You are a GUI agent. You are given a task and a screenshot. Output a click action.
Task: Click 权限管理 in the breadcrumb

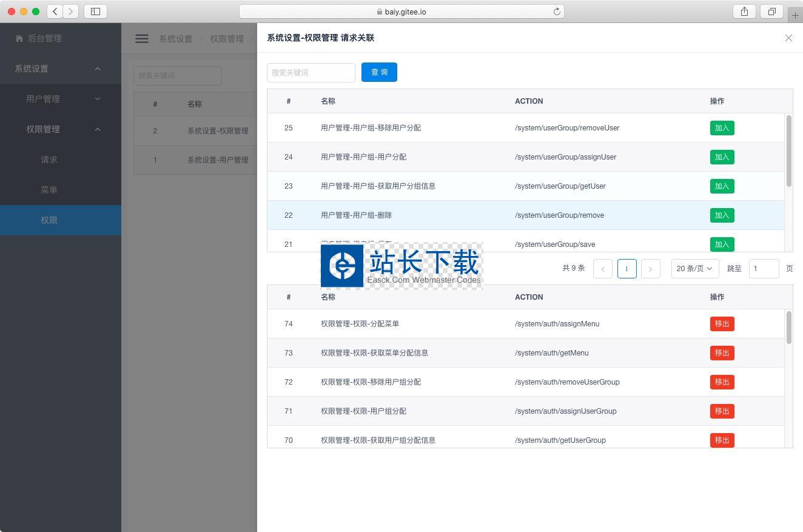click(x=227, y=39)
